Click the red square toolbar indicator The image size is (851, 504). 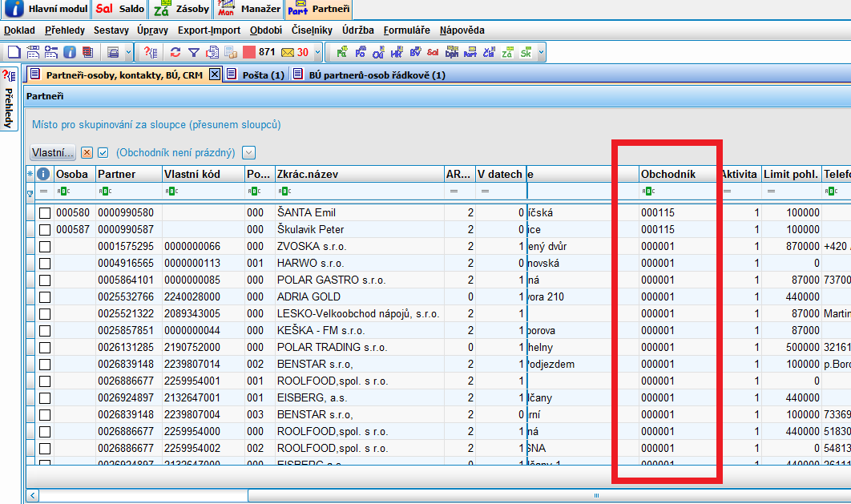point(249,53)
